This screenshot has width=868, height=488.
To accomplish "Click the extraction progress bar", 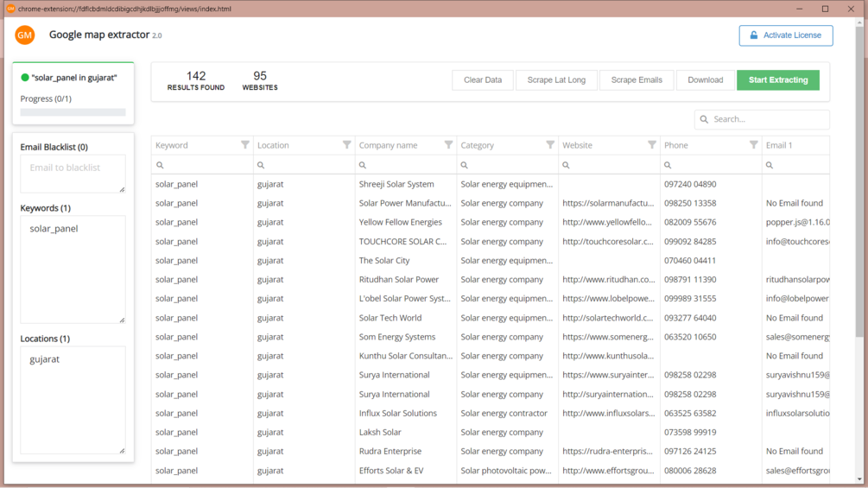I will click(x=73, y=112).
